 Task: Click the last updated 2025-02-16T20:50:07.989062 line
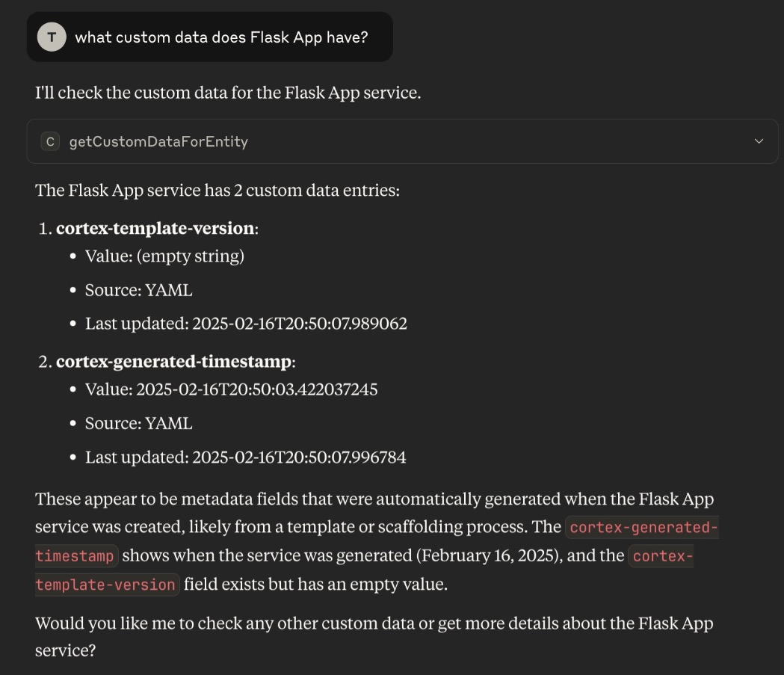[x=246, y=324]
